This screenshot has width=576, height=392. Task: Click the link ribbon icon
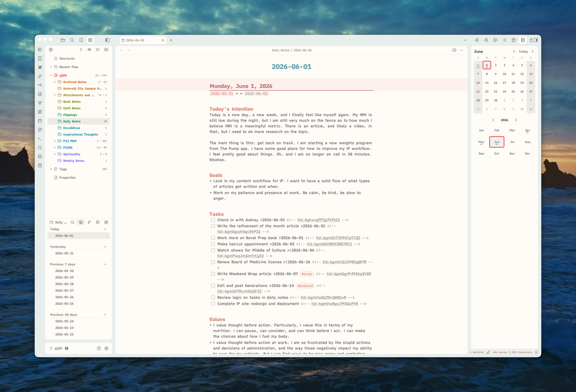coord(40,76)
